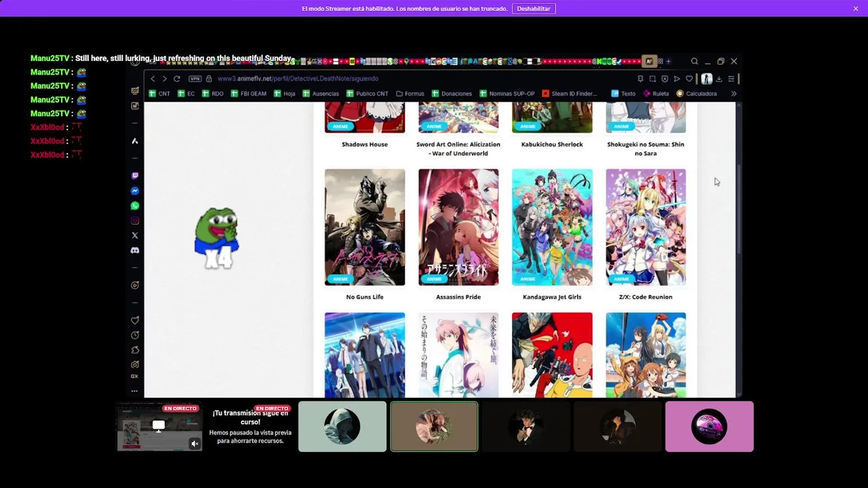Click the play icon in address bar
Screen dimensions: 868x488
click(677, 79)
